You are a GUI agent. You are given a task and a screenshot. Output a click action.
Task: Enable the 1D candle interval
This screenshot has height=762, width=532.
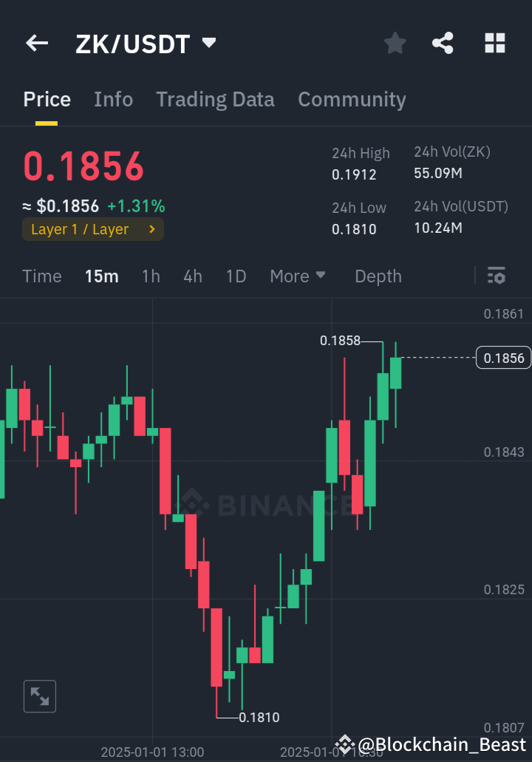point(236,276)
